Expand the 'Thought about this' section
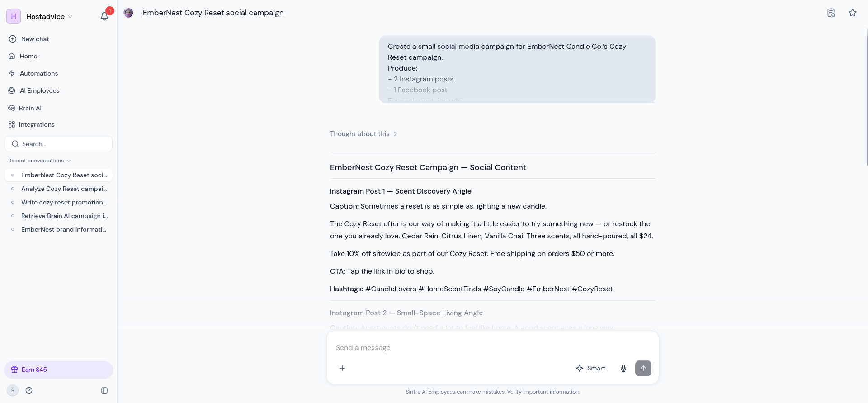This screenshot has height=403, width=868. [x=363, y=134]
